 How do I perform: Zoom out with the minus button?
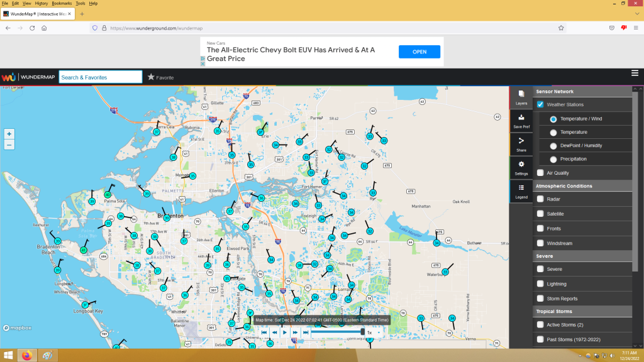tap(9, 145)
